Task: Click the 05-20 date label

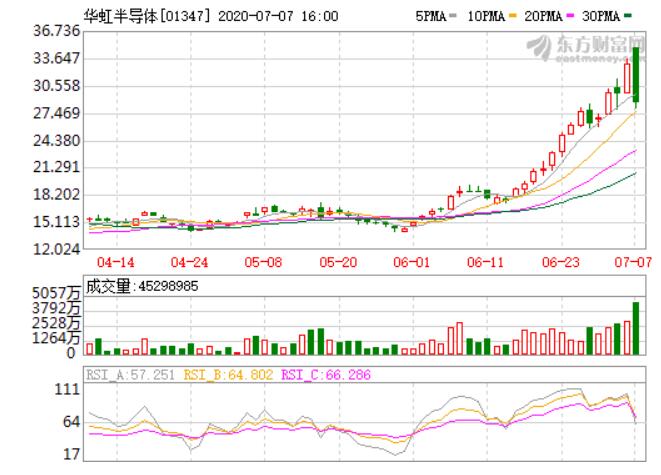Action: tap(338, 263)
